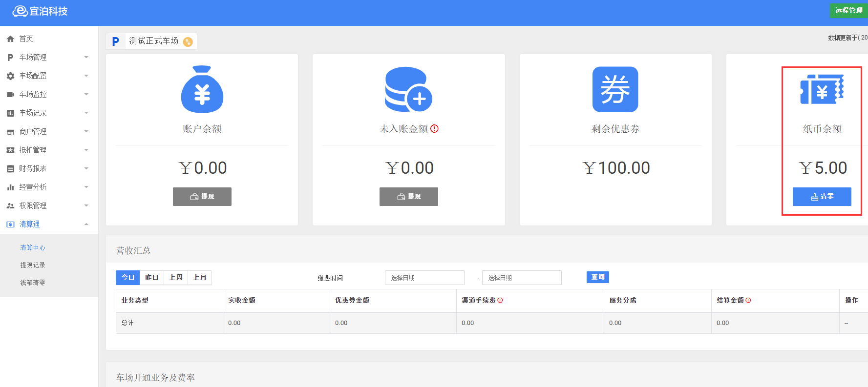This screenshot has height=387, width=868.
Task: Click the home icon beside 首页
Action: [10, 39]
